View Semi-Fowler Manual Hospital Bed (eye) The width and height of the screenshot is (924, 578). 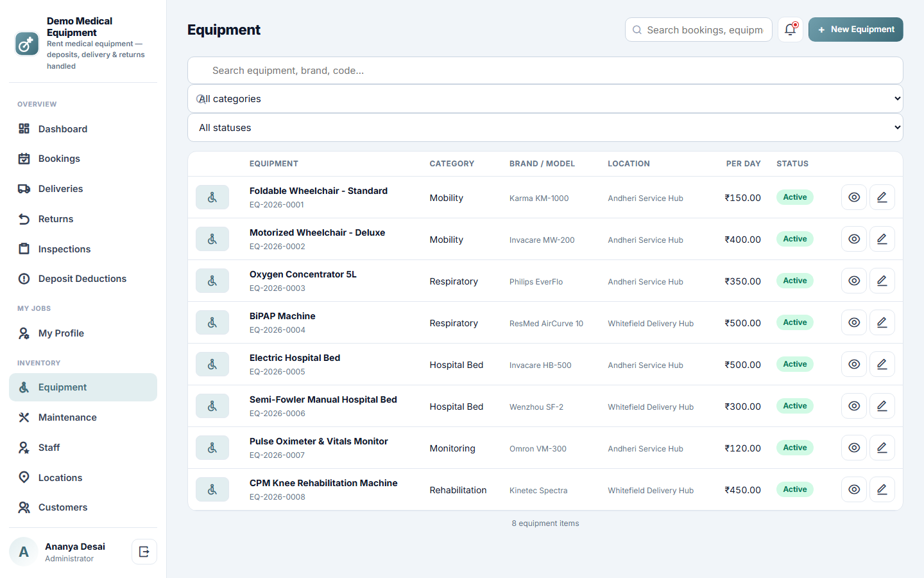pyautogui.click(x=854, y=406)
